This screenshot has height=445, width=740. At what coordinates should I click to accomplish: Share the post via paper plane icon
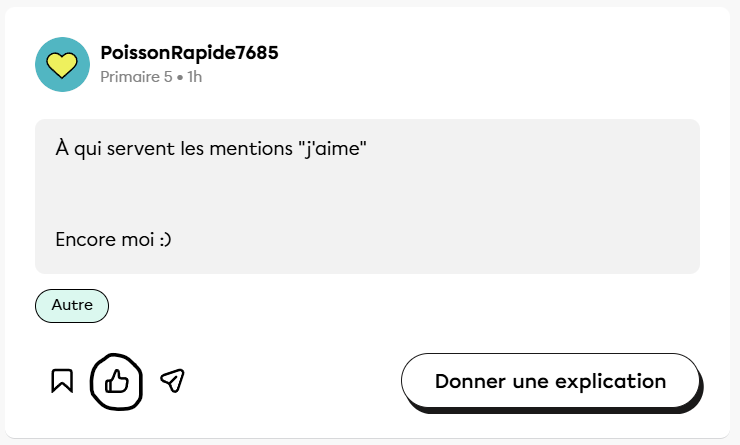click(x=172, y=381)
